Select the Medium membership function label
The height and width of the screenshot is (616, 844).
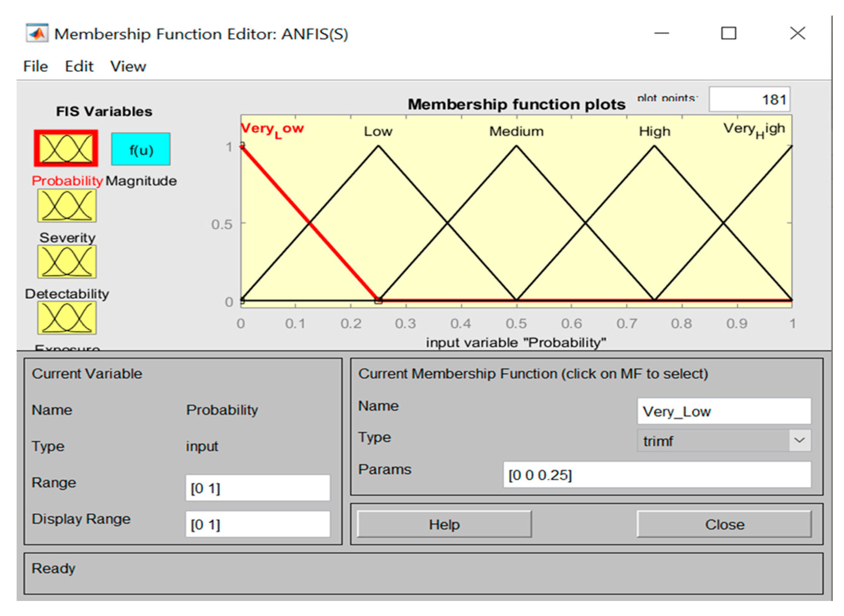point(516,131)
